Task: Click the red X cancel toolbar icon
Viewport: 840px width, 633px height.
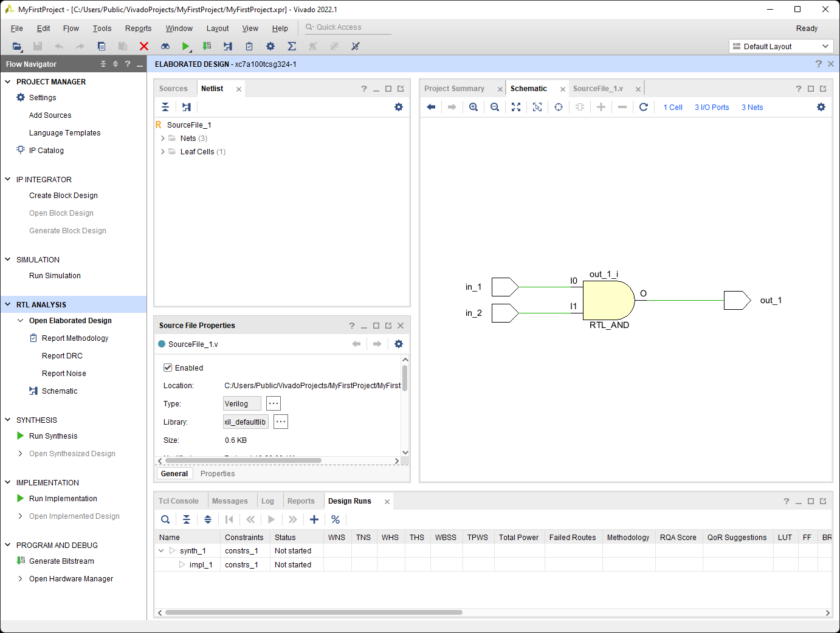Action: (144, 46)
